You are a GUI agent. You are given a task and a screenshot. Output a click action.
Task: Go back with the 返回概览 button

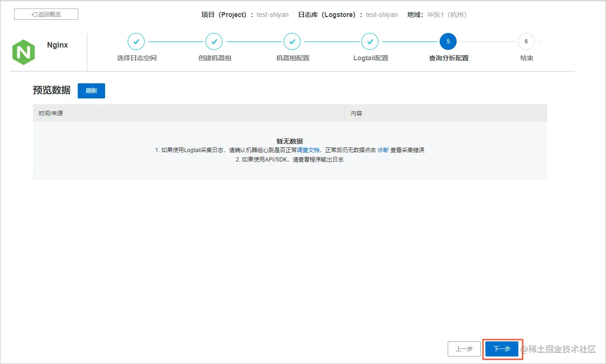point(46,14)
